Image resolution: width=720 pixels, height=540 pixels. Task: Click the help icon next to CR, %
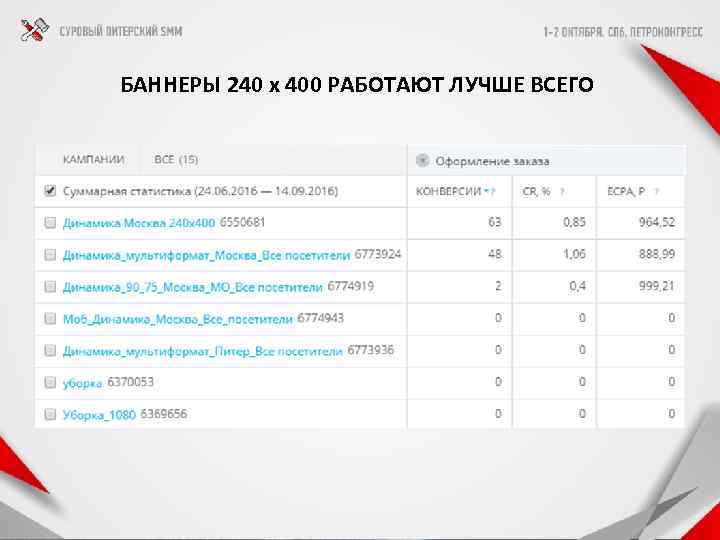tap(562, 192)
